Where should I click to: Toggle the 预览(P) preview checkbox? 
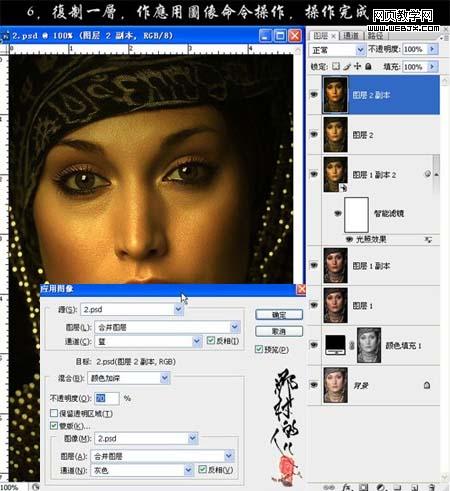click(x=259, y=349)
